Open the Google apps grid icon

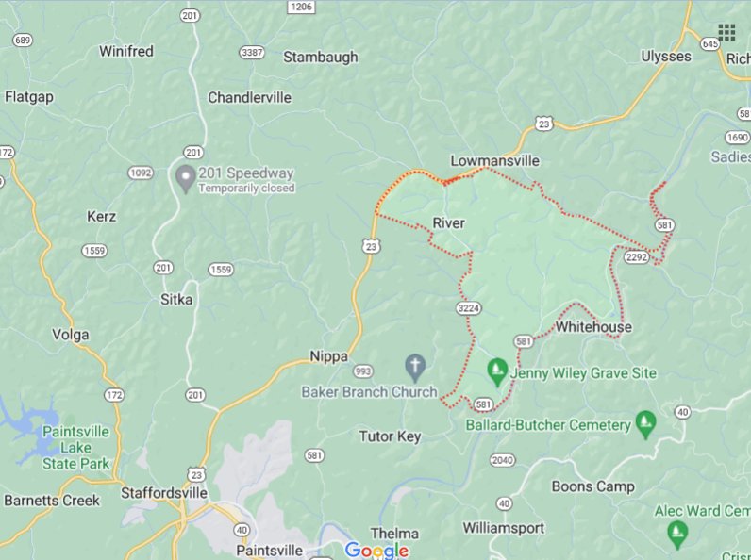click(726, 33)
